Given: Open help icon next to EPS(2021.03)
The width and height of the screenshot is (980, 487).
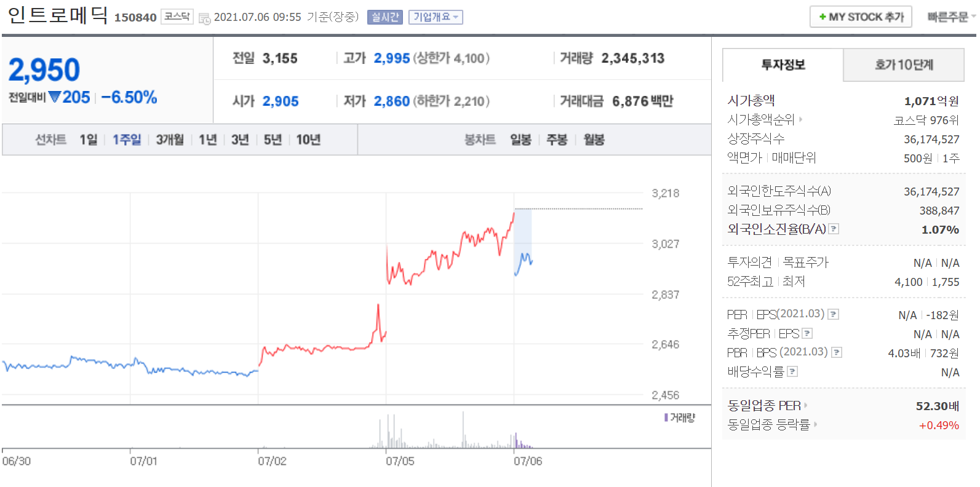Looking at the screenshot, I should point(834,314).
